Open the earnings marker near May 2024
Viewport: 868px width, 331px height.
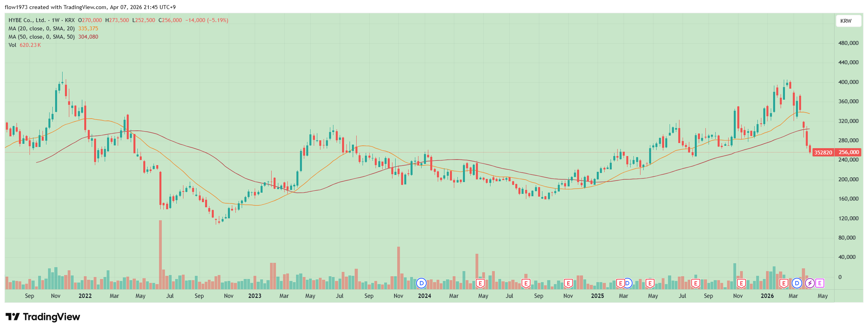(480, 283)
